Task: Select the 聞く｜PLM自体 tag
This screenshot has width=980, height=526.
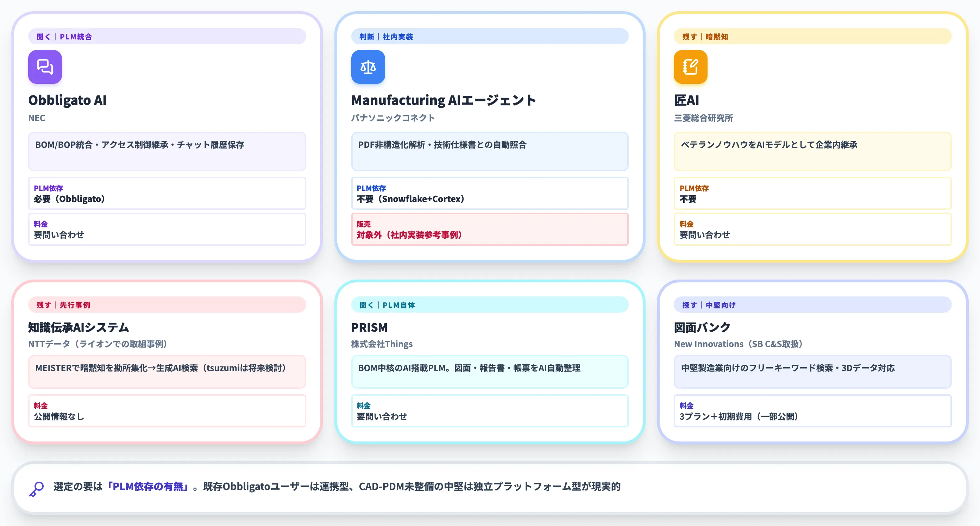Action: point(490,305)
